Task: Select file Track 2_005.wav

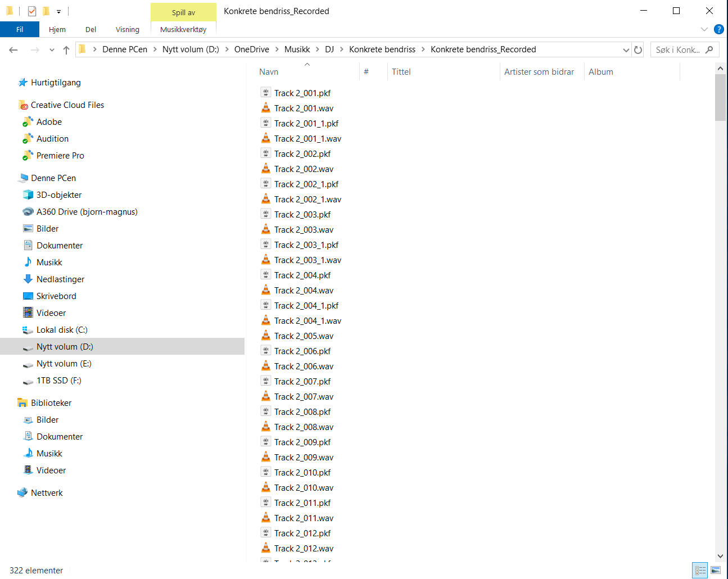Action: [304, 336]
